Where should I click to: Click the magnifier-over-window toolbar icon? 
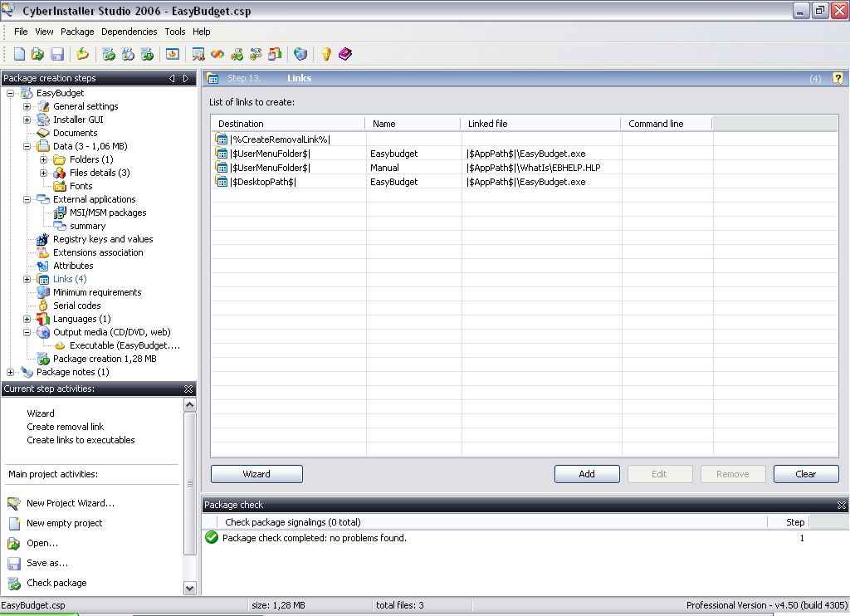(x=198, y=54)
